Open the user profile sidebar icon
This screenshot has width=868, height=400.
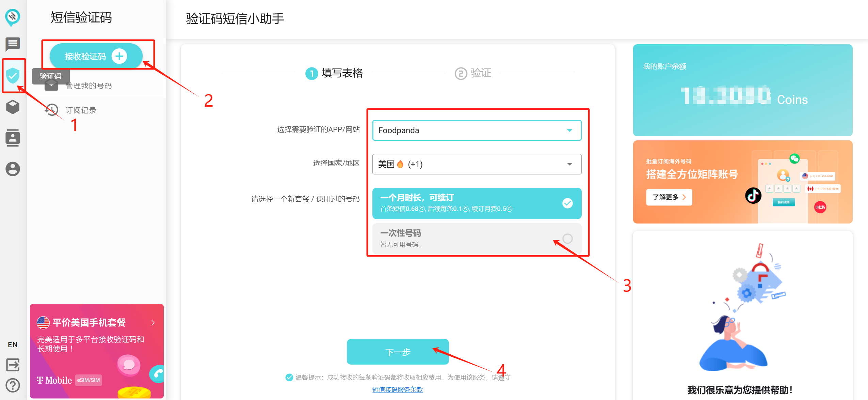pos(13,169)
